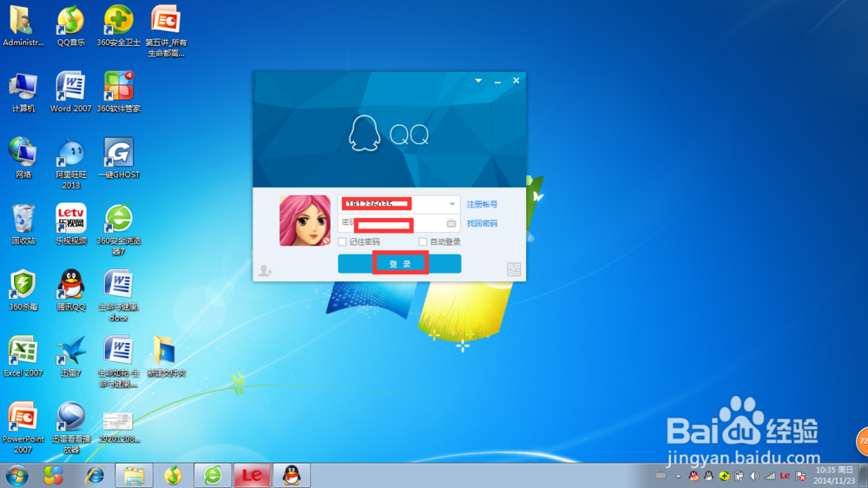Change online status via avatar status badge

click(326, 241)
